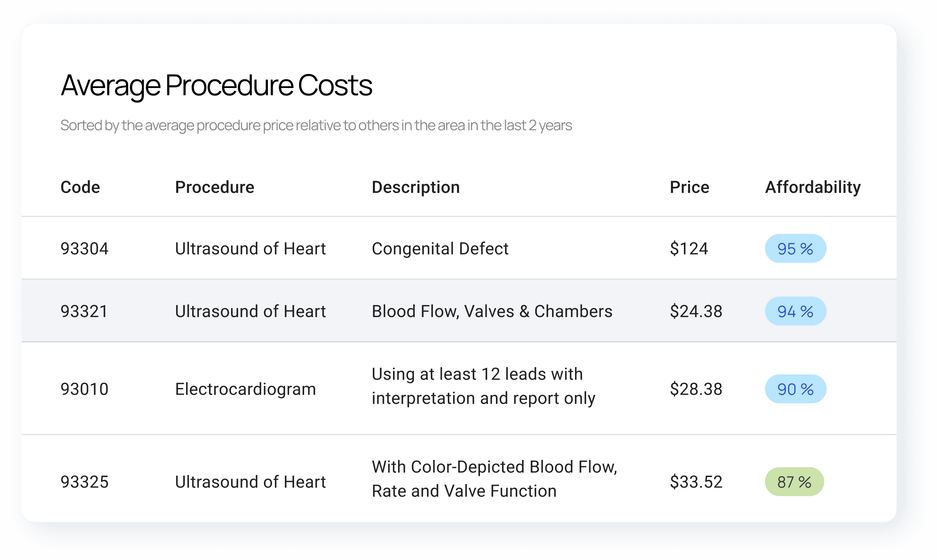Screen dimensions: 937x560
Task: Open procedure code 93010
Action: (84, 389)
